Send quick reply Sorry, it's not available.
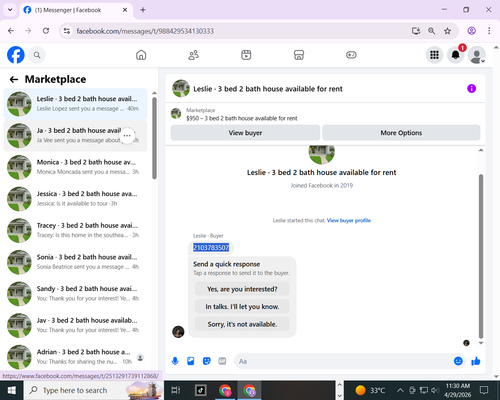Screen dimensions: 500x400 pyautogui.click(x=242, y=324)
